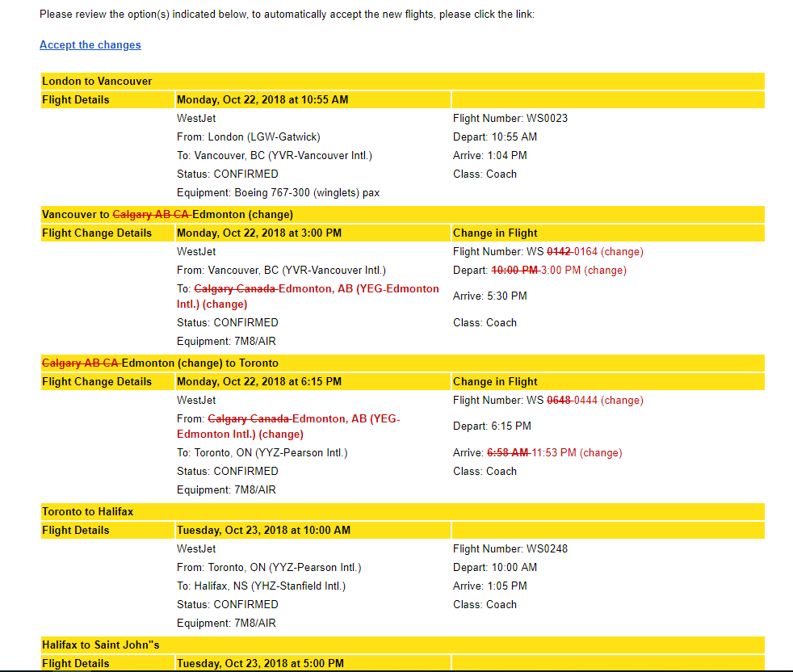Viewport: 793px width, 672px height.
Task: Click 'Monday, Oct 22, 2018 at 10:55 AM' date
Action: [x=262, y=99]
